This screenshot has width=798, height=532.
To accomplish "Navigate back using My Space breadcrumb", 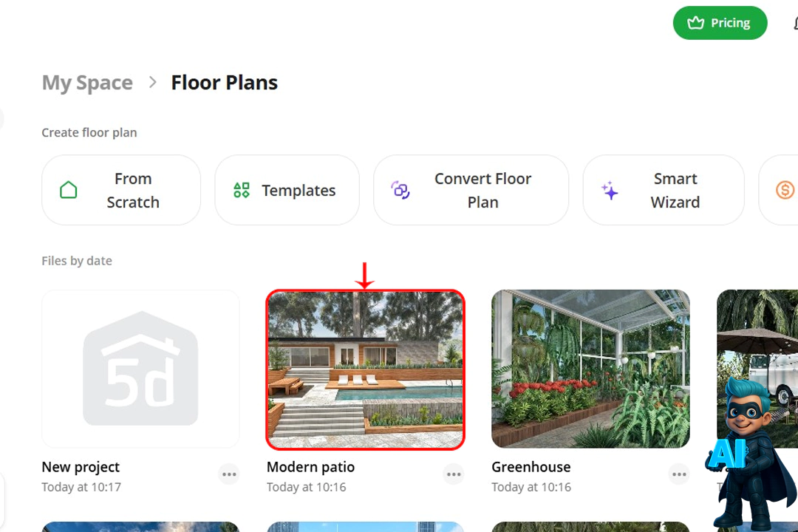I will point(87,82).
